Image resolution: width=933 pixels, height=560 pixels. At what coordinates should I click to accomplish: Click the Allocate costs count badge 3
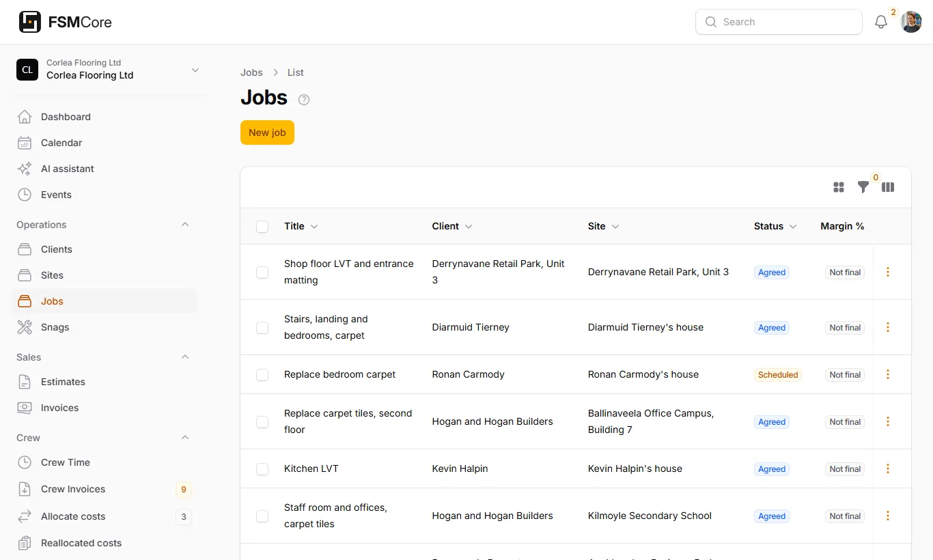click(x=183, y=517)
